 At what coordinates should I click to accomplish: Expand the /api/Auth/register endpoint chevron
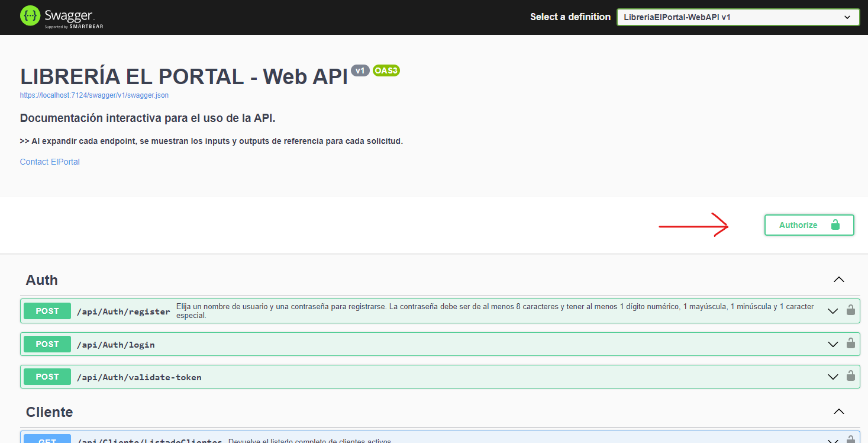pyautogui.click(x=833, y=311)
